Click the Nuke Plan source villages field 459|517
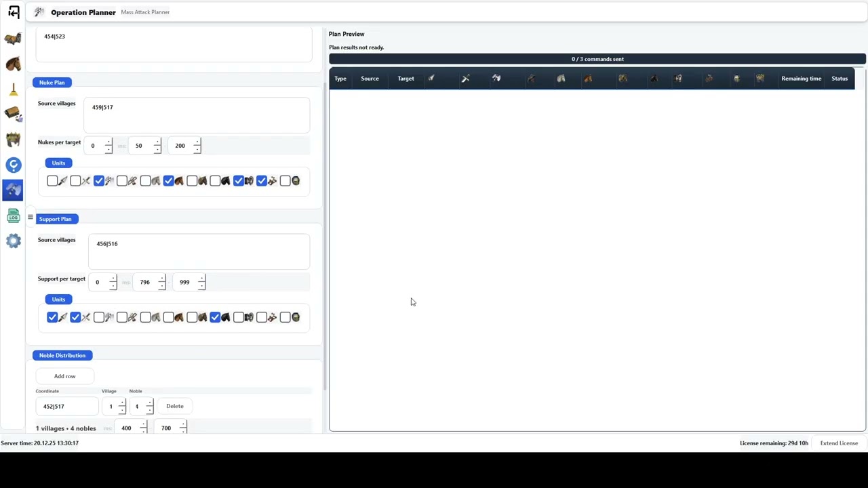This screenshot has height=488, width=868. coord(197,115)
